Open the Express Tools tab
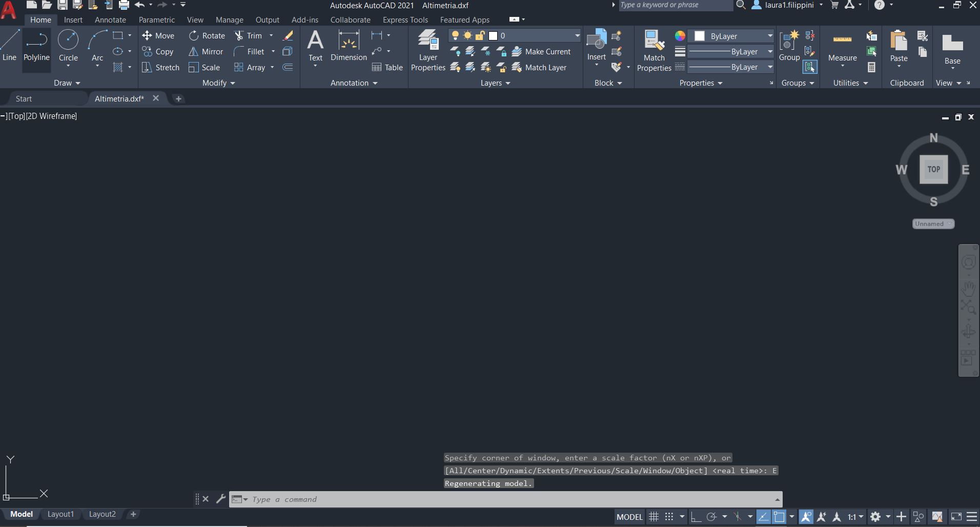This screenshot has width=980, height=527. [x=405, y=19]
